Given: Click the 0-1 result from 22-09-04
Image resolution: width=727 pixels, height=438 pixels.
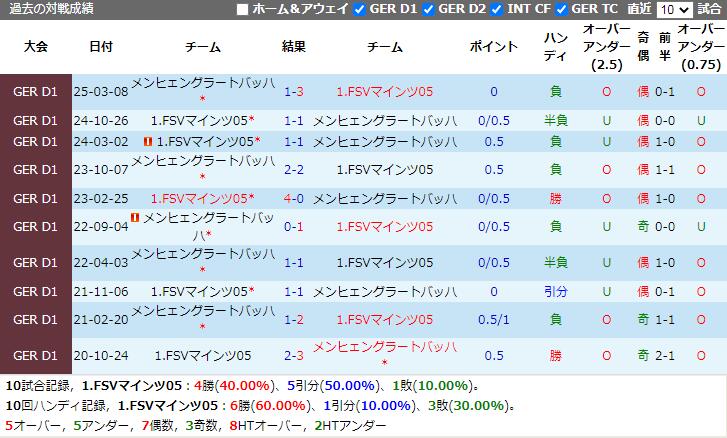Looking at the screenshot, I should click(x=294, y=227).
